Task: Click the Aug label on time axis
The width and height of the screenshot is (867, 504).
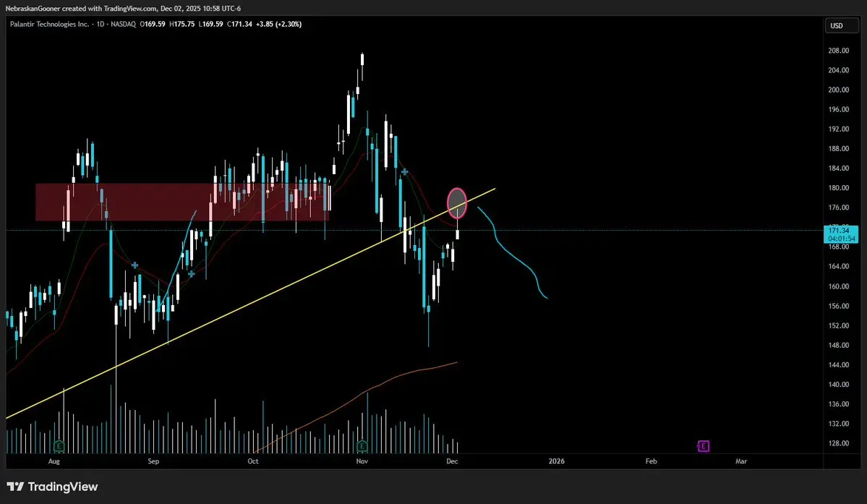Action: click(x=54, y=461)
